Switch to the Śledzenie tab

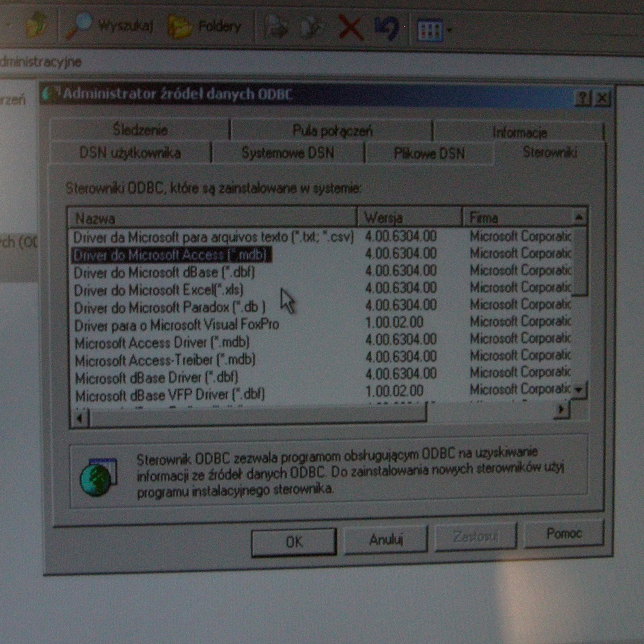click(x=140, y=130)
